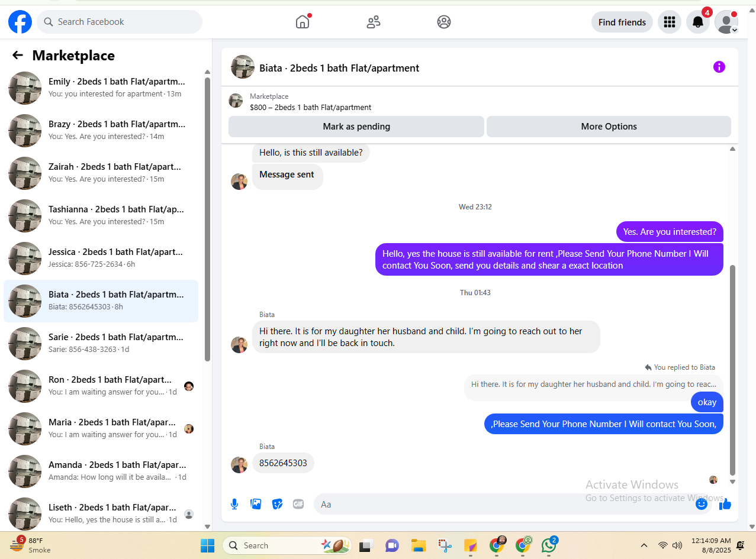
Task: Show hidden tray icons chevron
Action: click(x=644, y=545)
